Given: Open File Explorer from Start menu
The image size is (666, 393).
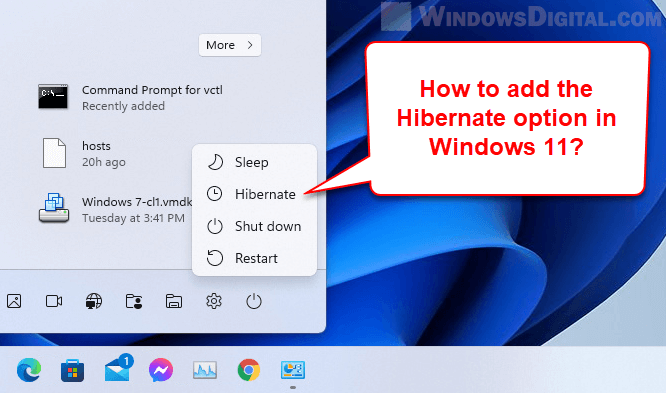Looking at the screenshot, I should pyautogui.click(x=174, y=301).
